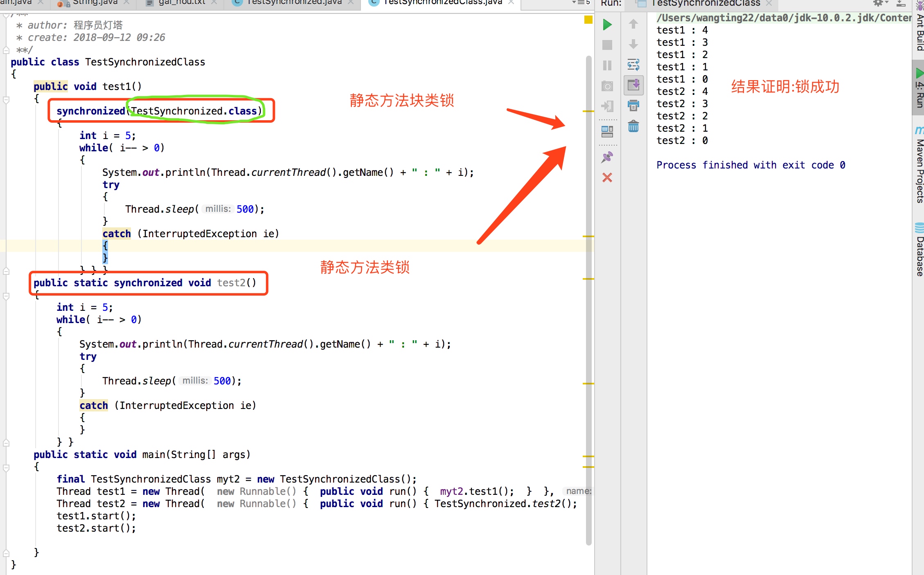Collapse the test2() method fold marker

click(x=6, y=296)
